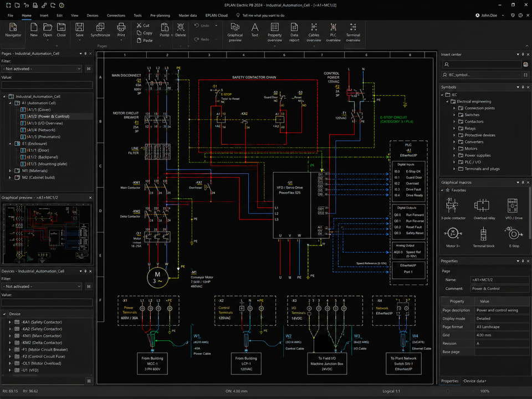Image resolution: width=532 pixels, height=399 pixels.
Task: Collapse the E1 (Enclosure) node
Action: coord(10,144)
